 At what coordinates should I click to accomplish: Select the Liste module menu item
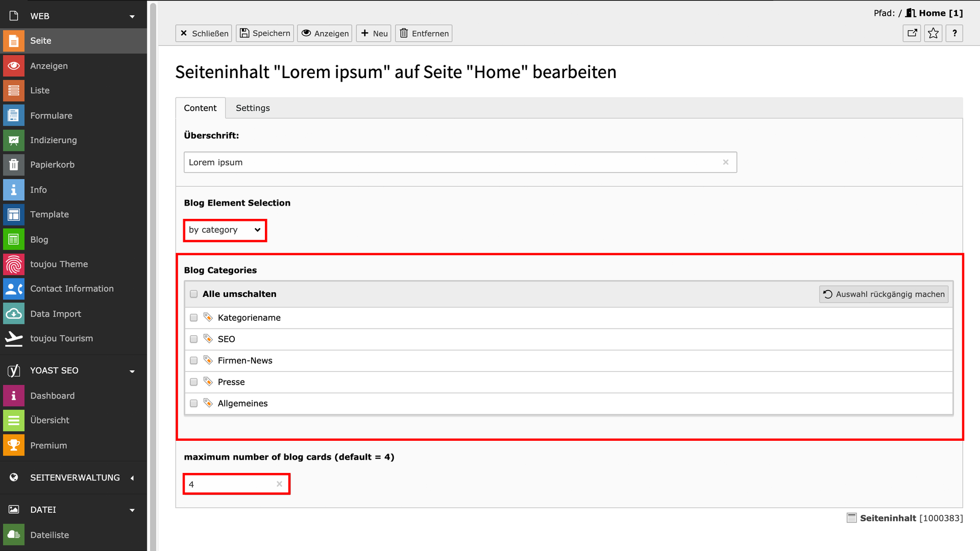tap(40, 90)
